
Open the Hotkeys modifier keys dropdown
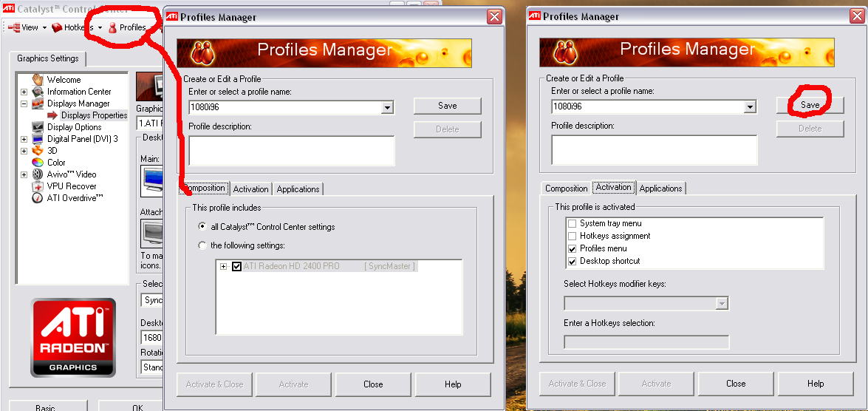click(721, 304)
